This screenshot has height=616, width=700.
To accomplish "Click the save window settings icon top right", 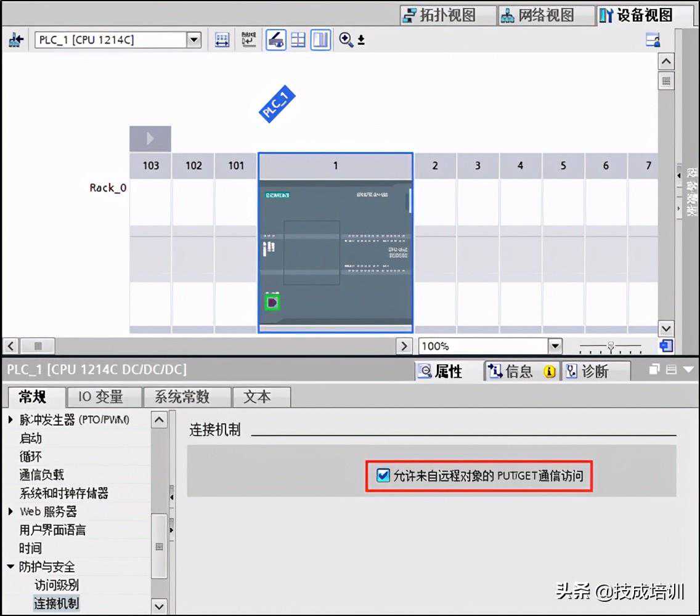I will (x=653, y=41).
